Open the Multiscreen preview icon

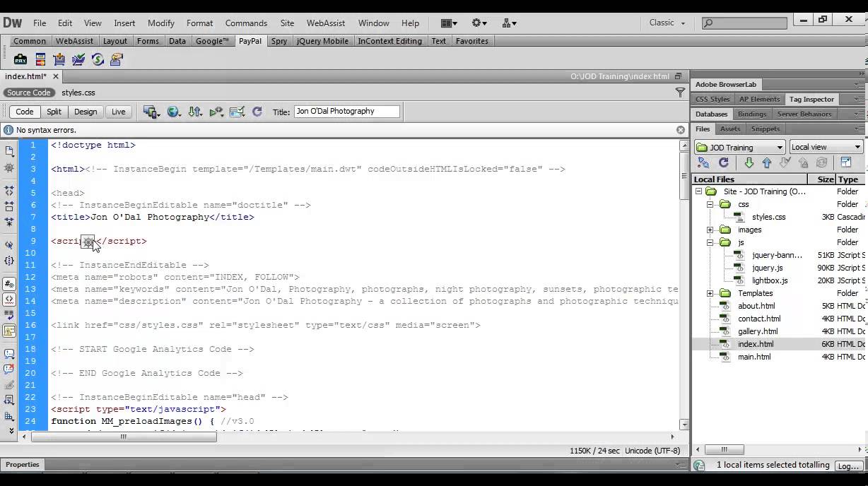[151, 112]
